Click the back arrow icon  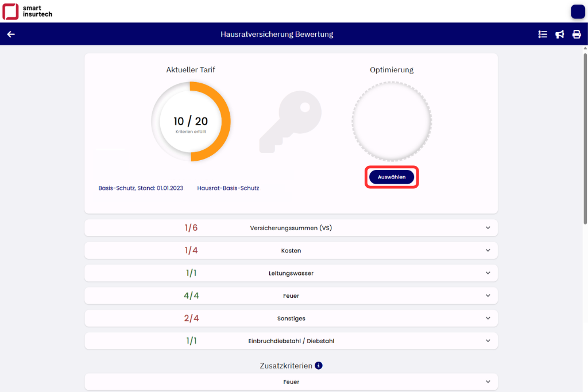(x=11, y=34)
